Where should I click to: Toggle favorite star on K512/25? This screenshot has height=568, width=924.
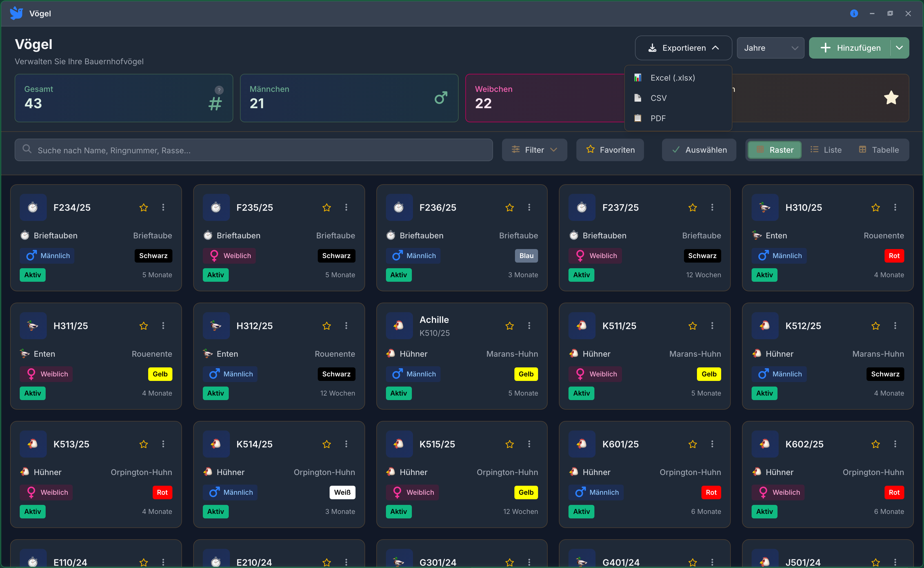click(x=876, y=326)
